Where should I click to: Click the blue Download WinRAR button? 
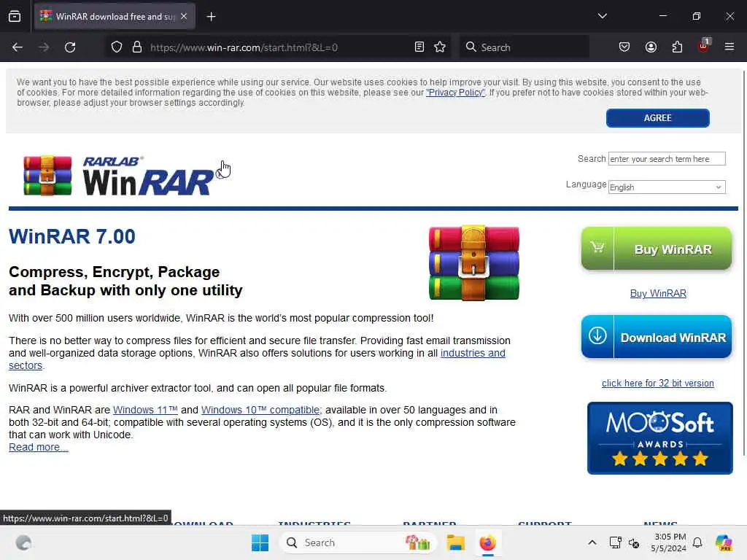pos(656,337)
